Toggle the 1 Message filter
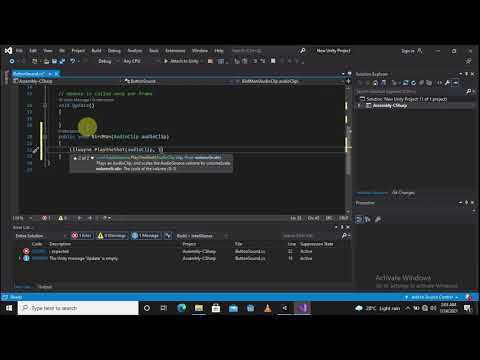 point(146,236)
